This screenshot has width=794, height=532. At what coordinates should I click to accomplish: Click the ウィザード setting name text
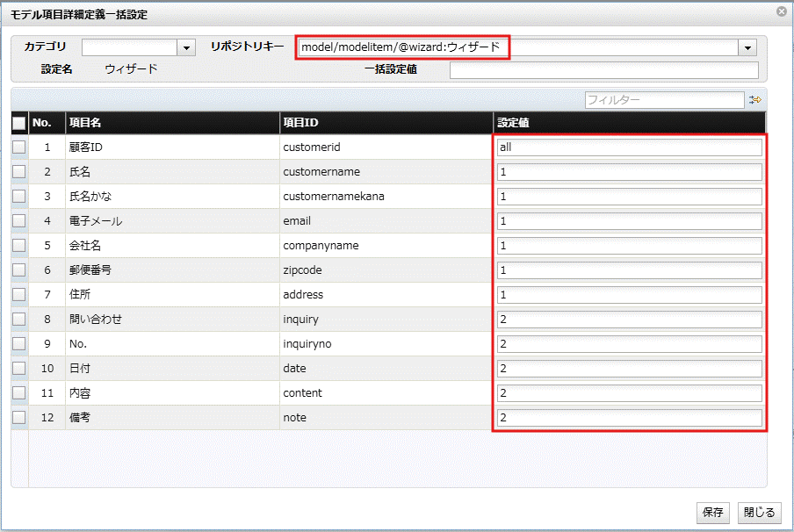(131, 68)
